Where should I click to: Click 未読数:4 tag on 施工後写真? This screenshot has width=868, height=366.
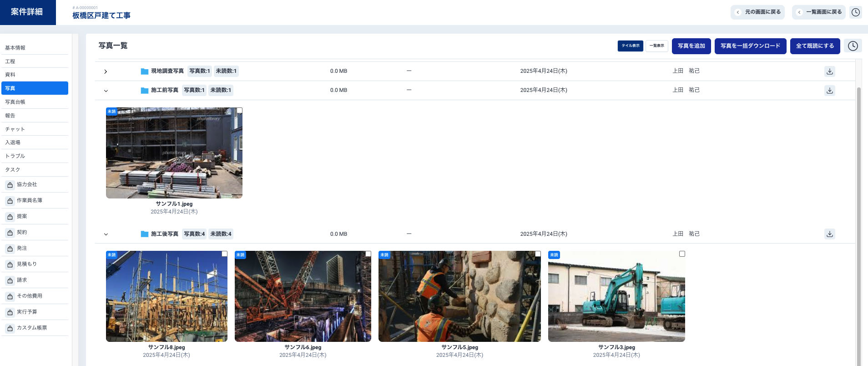(221, 234)
